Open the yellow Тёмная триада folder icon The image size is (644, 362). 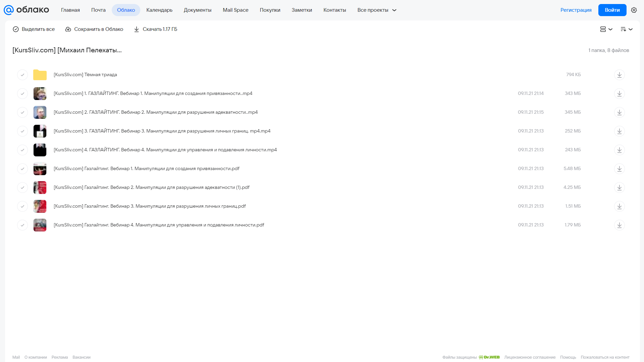[x=40, y=75]
